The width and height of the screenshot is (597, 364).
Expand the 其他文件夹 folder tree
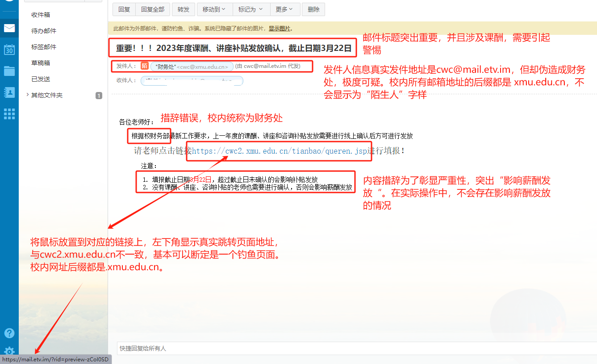[x=28, y=95]
